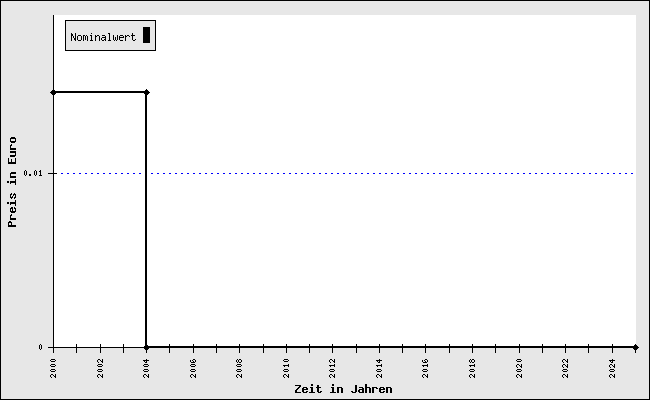Click the 'Preis in Euro' axis title
This screenshot has width=650, height=400.
point(12,182)
